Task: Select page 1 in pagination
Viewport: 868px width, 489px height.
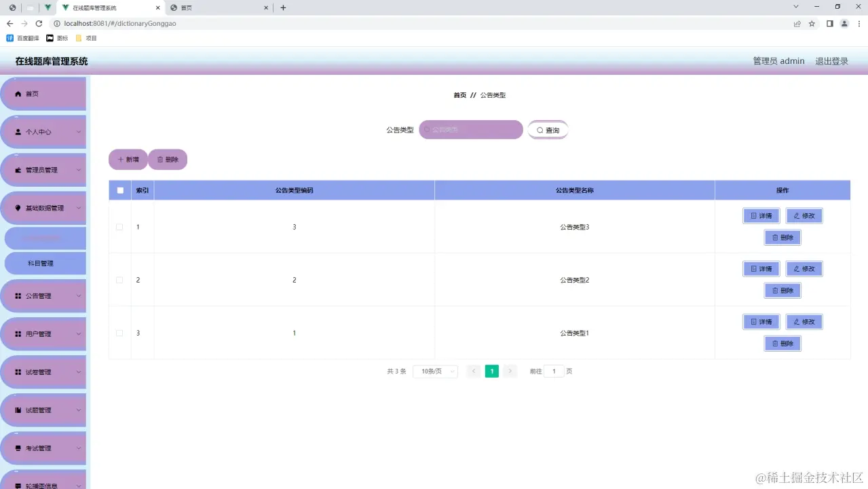Action: (492, 372)
